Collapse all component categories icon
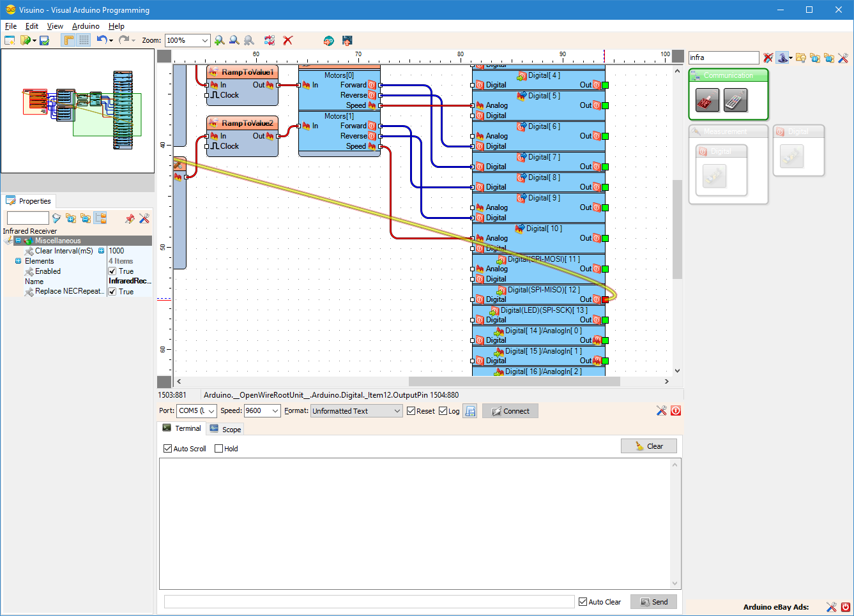The image size is (854, 616). (x=829, y=57)
